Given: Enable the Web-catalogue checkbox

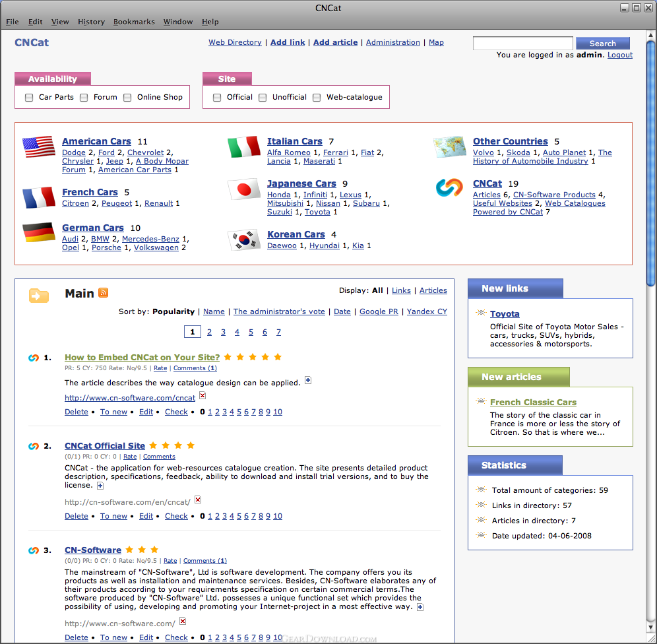Looking at the screenshot, I should (x=317, y=98).
